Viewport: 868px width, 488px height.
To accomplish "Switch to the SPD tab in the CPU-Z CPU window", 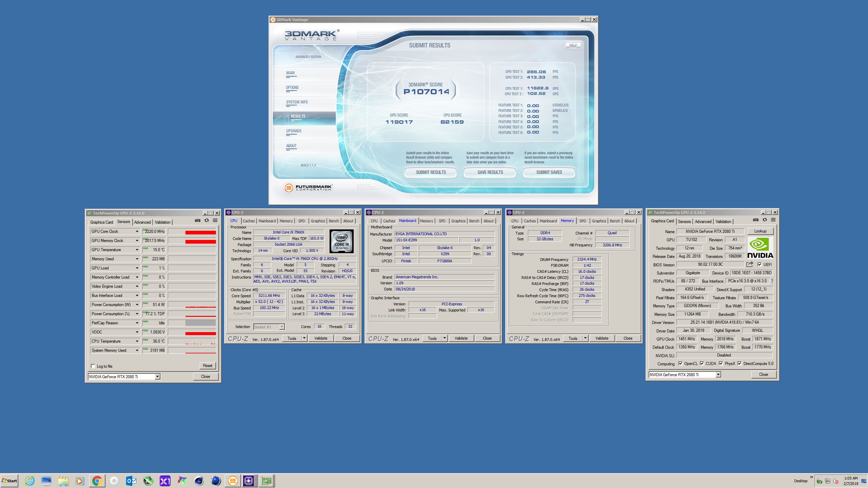I will coord(301,221).
